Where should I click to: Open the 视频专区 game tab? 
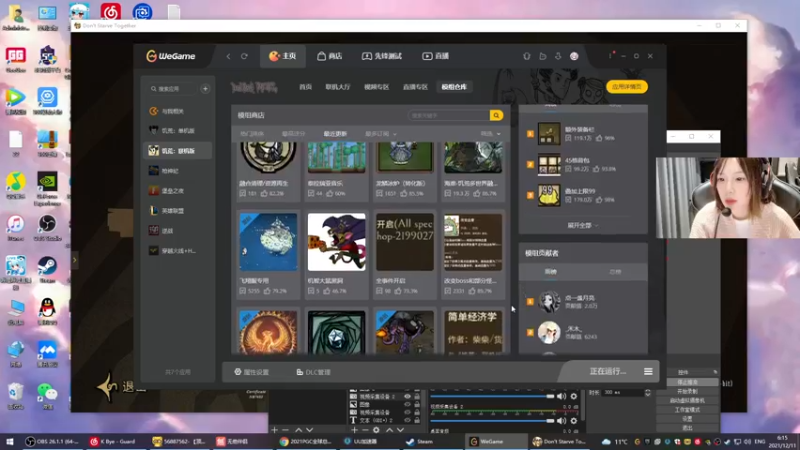pyautogui.click(x=377, y=87)
